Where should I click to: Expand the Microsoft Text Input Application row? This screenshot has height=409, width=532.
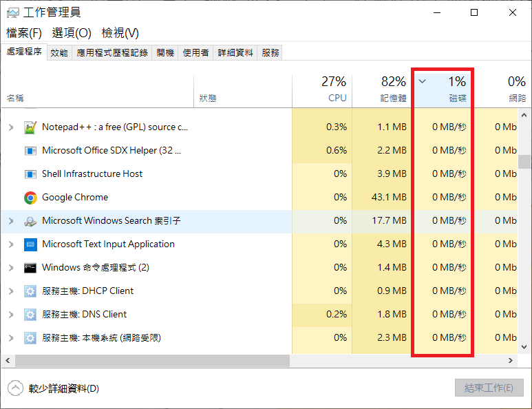11,244
